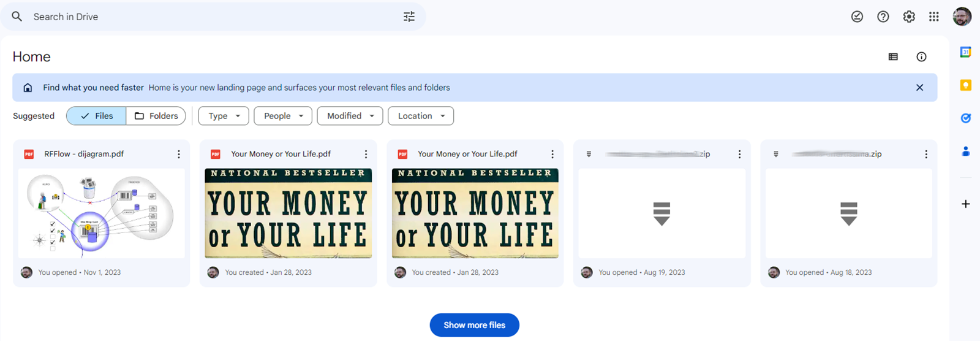Screen dimensions: 980x341
Task: Check offline ready status icon
Action: 857,17
